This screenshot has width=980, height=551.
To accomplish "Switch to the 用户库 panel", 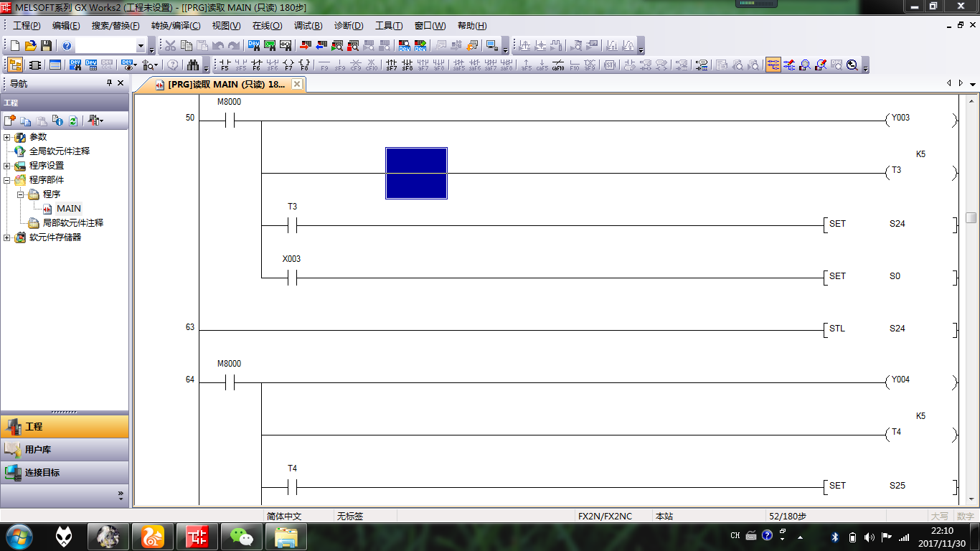I will pyautogui.click(x=65, y=450).
